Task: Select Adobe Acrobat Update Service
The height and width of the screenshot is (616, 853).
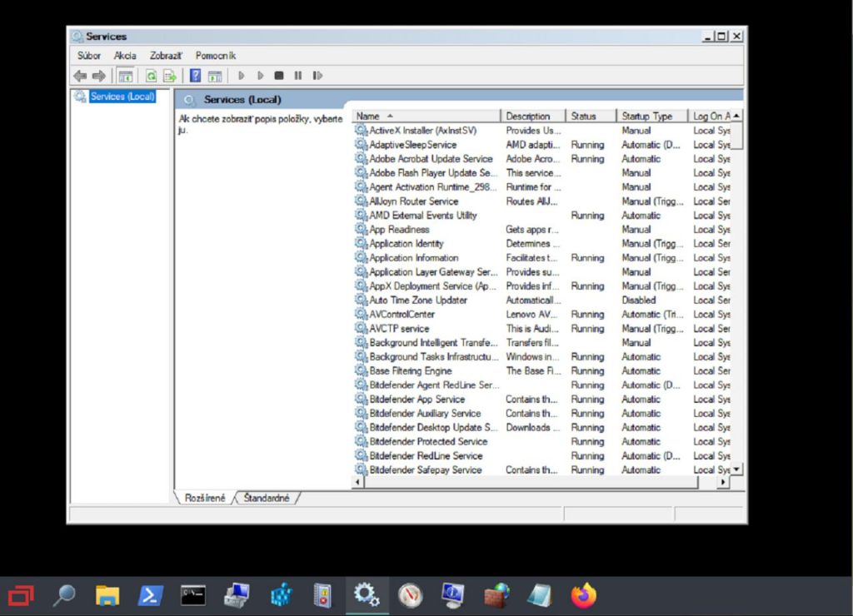Action: (541, 159)
